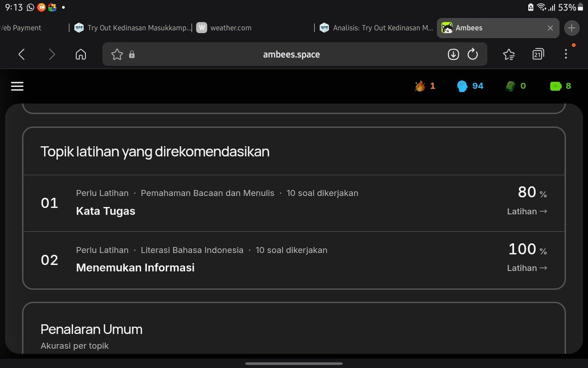Select the Ambees tab

(x=498, y=28)
